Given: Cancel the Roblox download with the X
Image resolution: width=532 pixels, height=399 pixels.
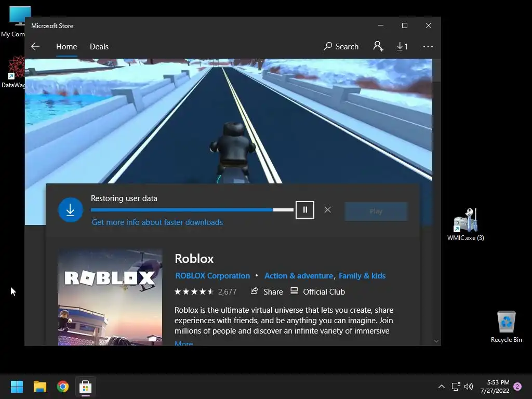Looking at the screenshot, I should pyautogui.click(x=327, y=210).
